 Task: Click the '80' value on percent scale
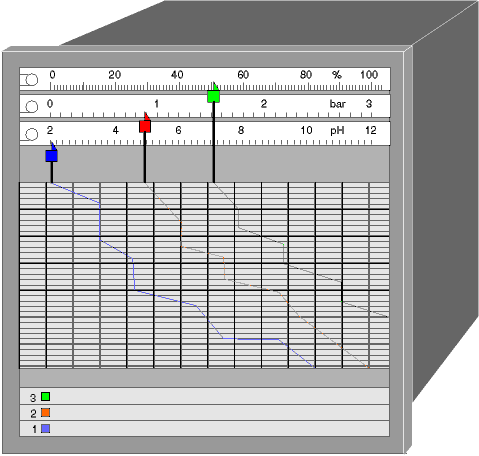[306, 75]
